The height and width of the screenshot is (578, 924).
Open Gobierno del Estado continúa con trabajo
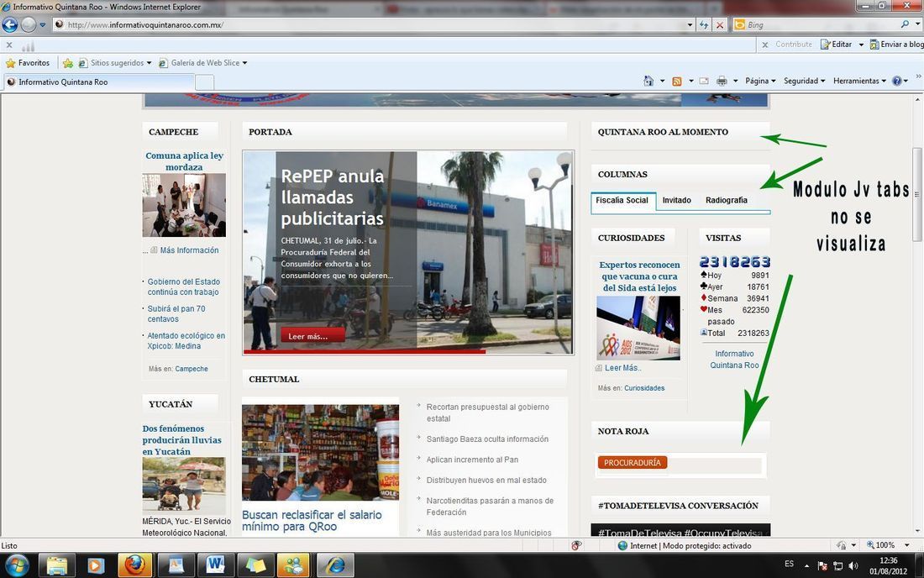coord(183,287)
